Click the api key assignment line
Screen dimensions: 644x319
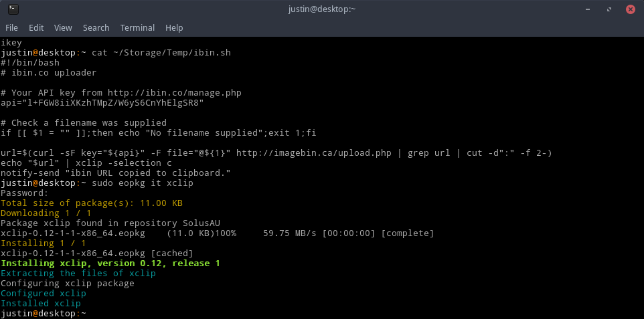[x=102, y=102]
